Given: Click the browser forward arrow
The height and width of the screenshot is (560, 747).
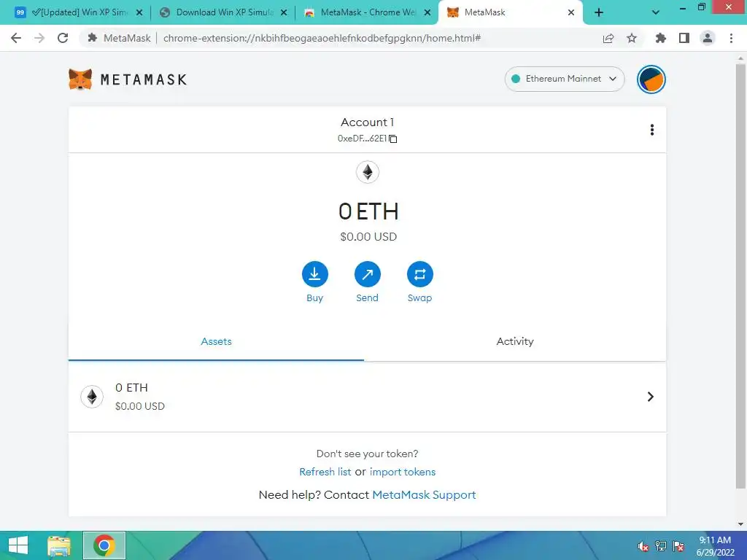Looking at the screenshot, I should 39,38.
